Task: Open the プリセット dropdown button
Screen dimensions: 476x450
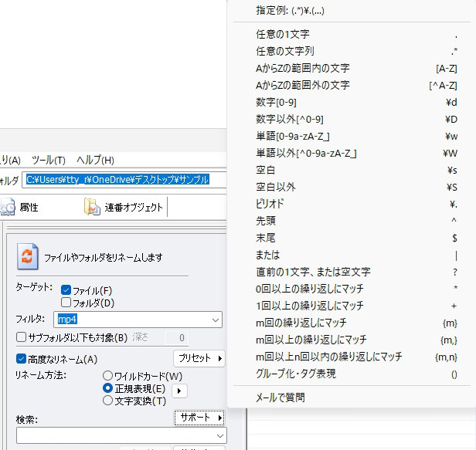Action: [199, 359]
